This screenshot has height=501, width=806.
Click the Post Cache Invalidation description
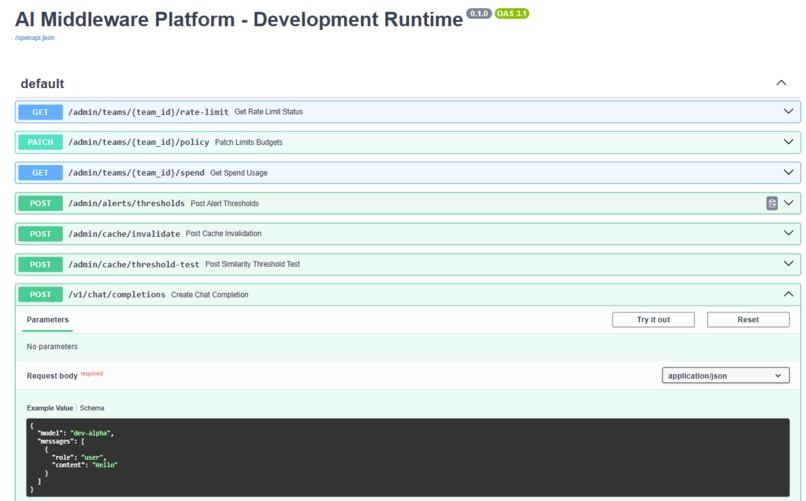(224, 233)
